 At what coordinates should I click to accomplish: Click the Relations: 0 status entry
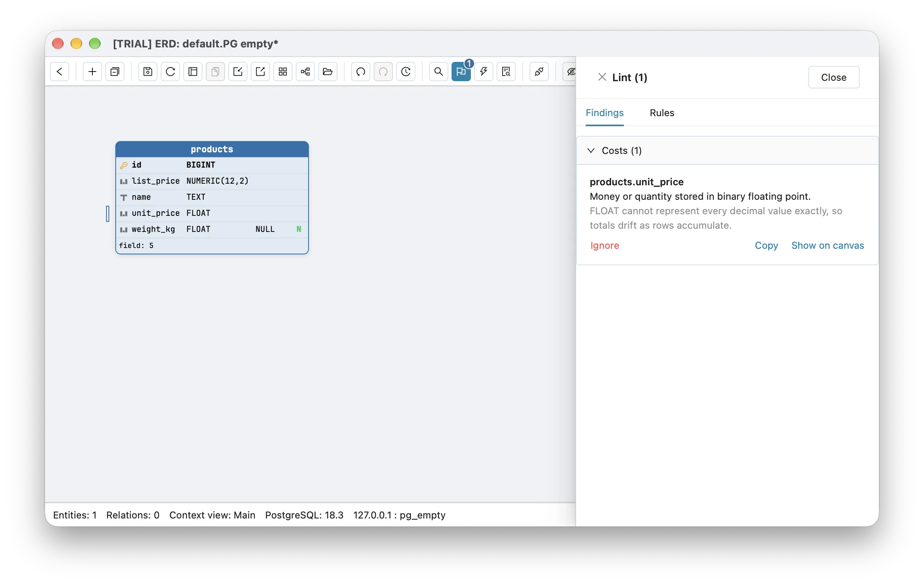(x=133, y=515)
